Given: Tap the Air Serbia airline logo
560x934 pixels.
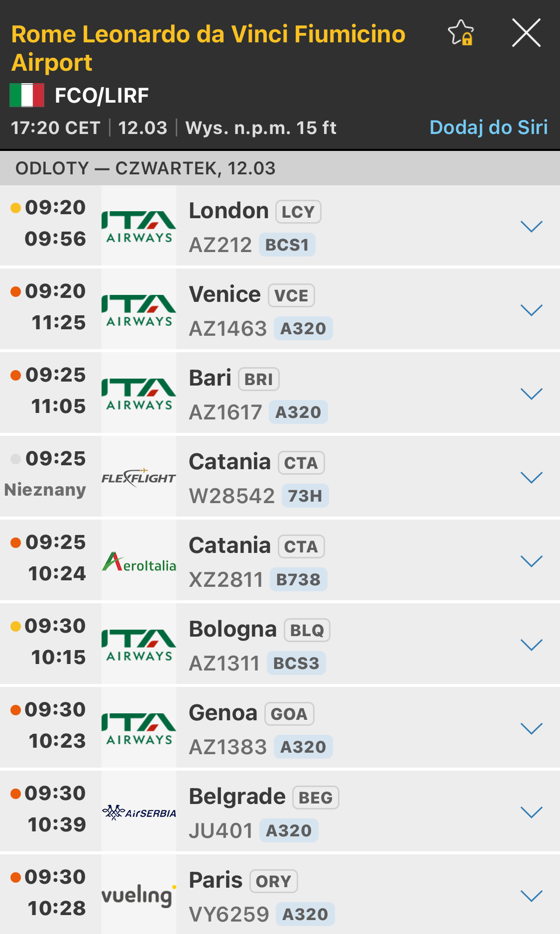Looking at the screenshot, I should click(x=139, y=812).
